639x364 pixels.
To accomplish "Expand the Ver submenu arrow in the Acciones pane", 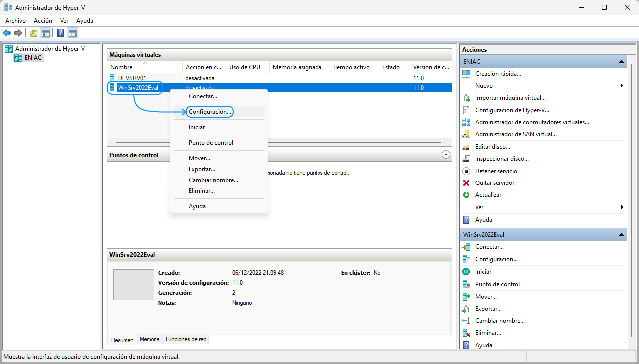I will 622,207.
